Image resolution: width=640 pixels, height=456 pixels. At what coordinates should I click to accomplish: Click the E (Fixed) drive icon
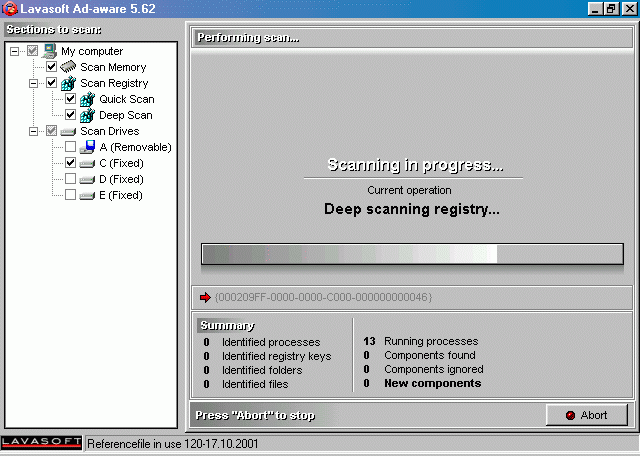tap(87, 196)
